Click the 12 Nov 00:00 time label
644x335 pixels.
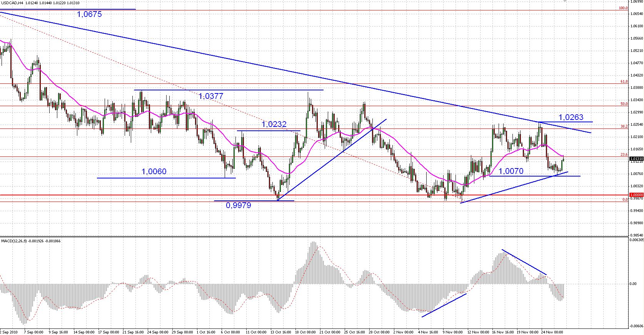point(478,332)
